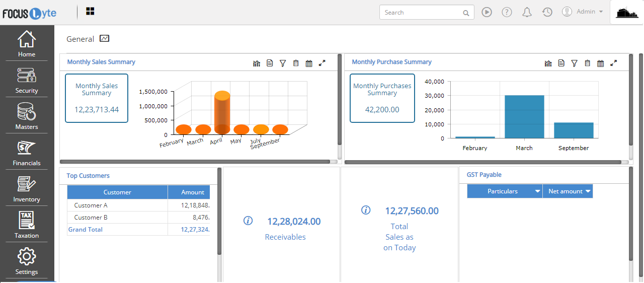This screenshot has width=644, height=283.
Task: Click the info icon beside Receivables
Action: (248, 221)
